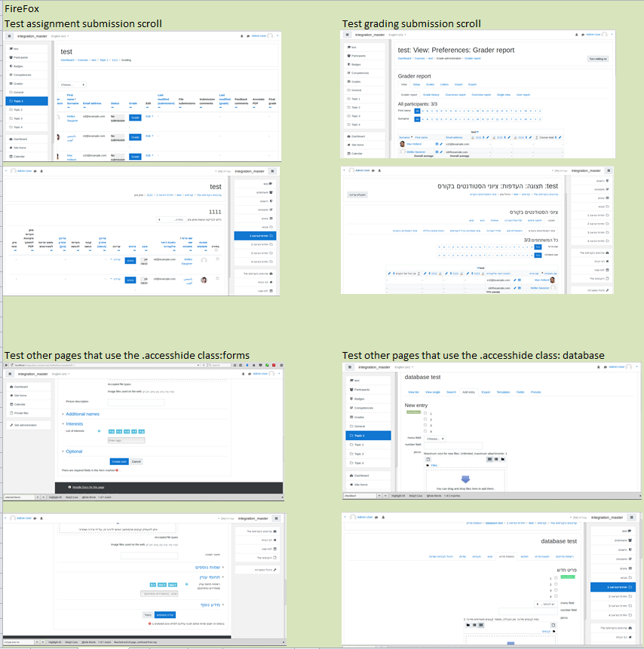644x649 pixels.
Task: Switch to View single tab in English database test
Action: [432, 392]
